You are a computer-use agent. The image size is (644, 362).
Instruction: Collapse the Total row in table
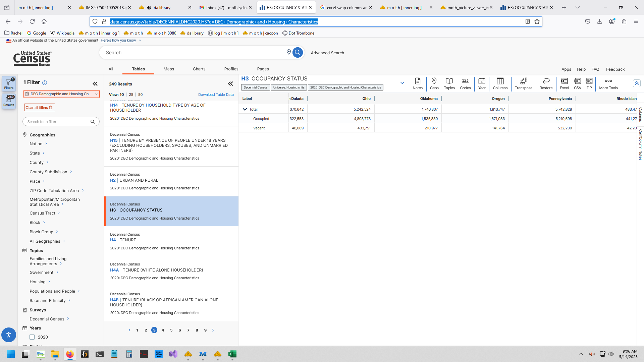pyautogui.click(x=245, y=109)
